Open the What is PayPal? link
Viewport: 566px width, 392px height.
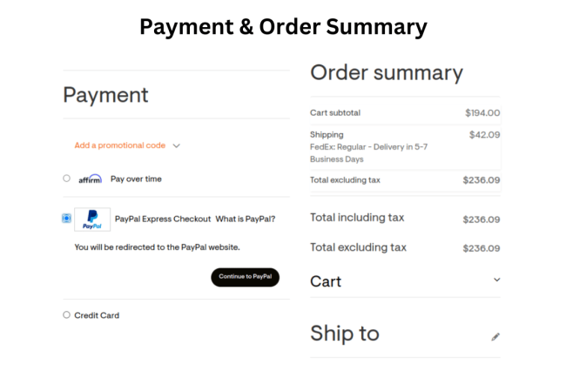246,219
